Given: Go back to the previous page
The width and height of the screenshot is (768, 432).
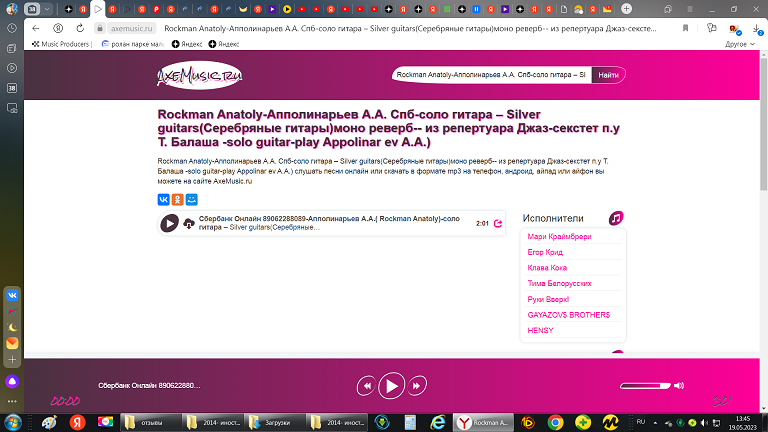Looking at the screenshot, I should coord(35,28).
